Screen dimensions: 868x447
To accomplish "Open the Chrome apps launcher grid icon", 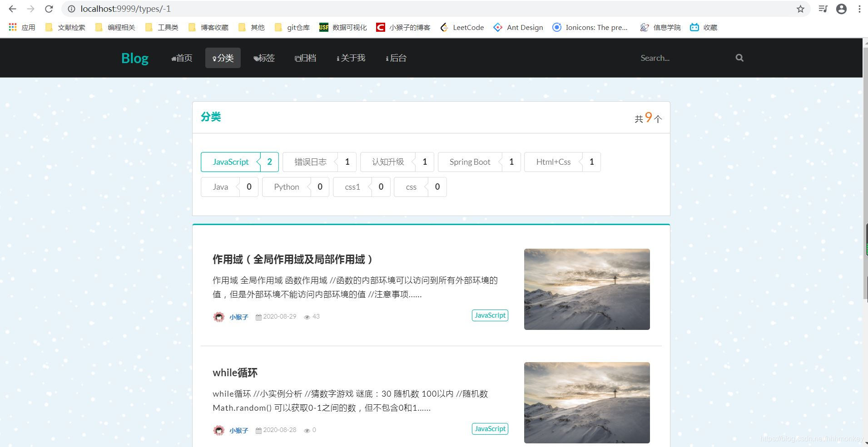I will (12, 27).
